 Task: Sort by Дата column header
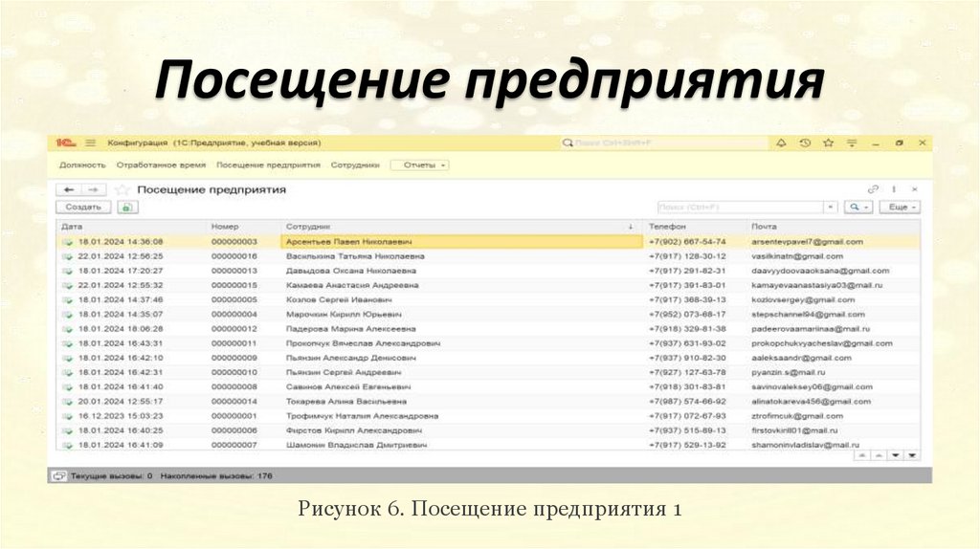pos(131,227)
